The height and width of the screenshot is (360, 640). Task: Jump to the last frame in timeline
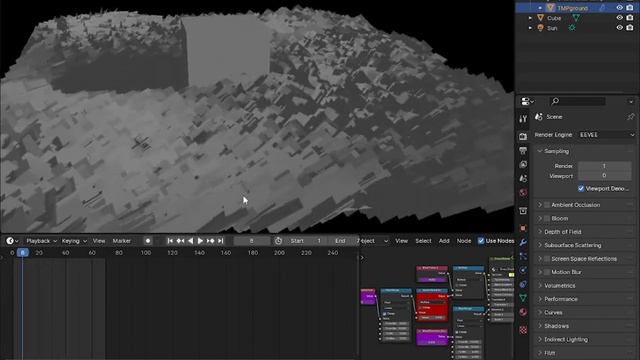click(x=220, y=241)
